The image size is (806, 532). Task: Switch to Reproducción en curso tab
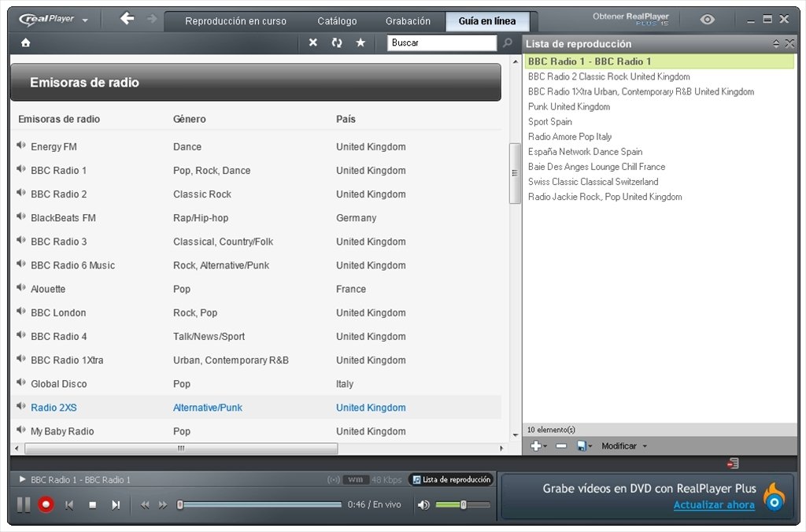point(235,21)
